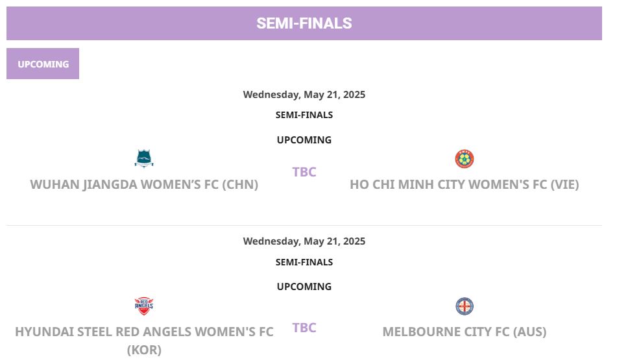Click the (KOR) country code text
The height and width of the screenshot is (364, 617).
(x=144, y=350)
